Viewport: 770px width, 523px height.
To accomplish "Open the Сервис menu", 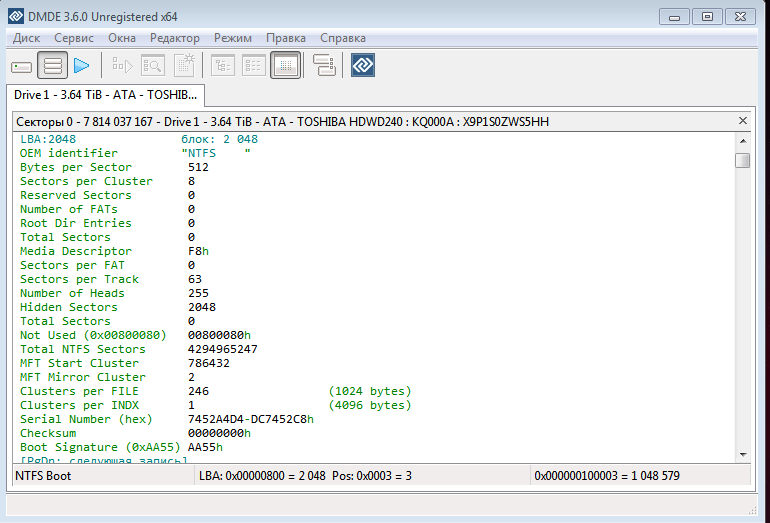I will [x=74, y=38].
